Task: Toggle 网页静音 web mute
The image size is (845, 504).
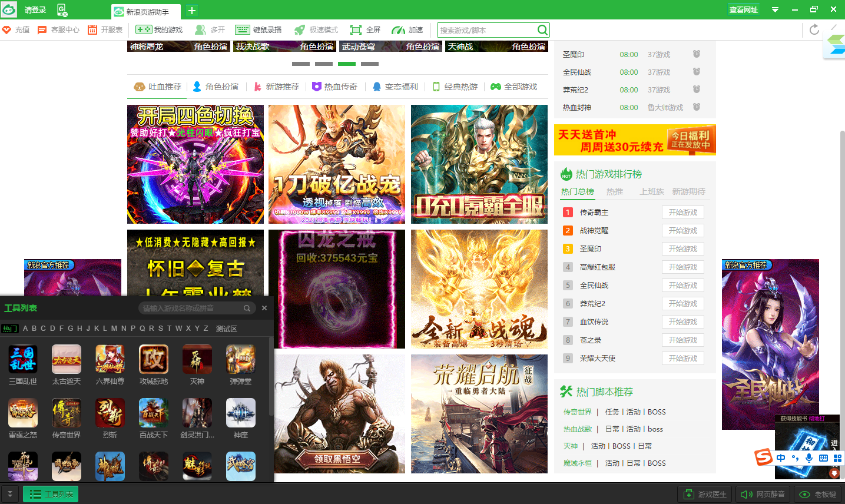Action: click(x=762, y=495)
